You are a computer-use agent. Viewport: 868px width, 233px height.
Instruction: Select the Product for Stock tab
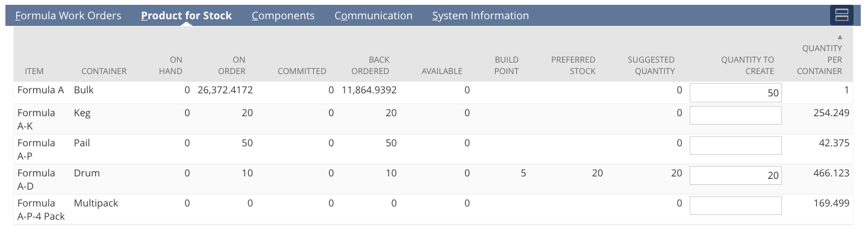(187, 16)
